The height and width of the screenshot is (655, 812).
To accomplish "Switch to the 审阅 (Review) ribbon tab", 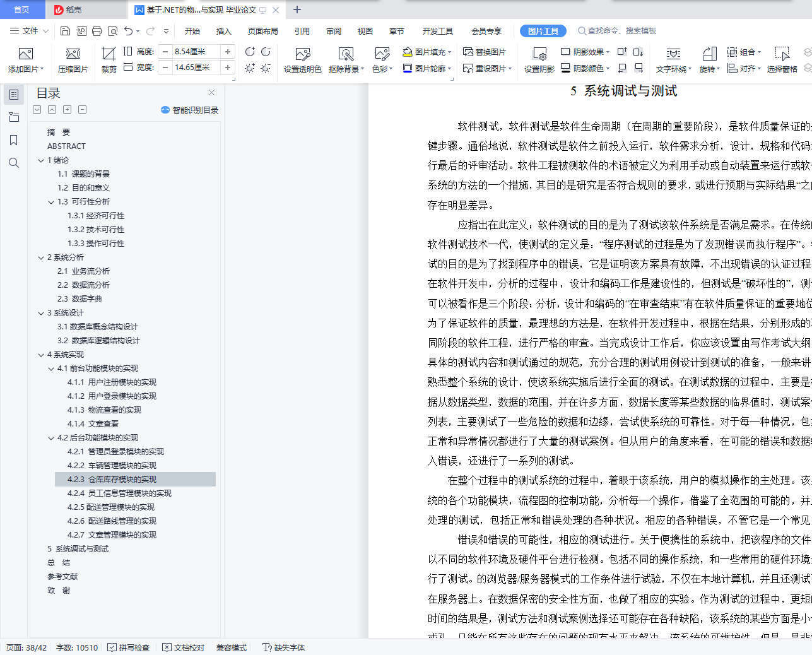I will tap(334, 31).
